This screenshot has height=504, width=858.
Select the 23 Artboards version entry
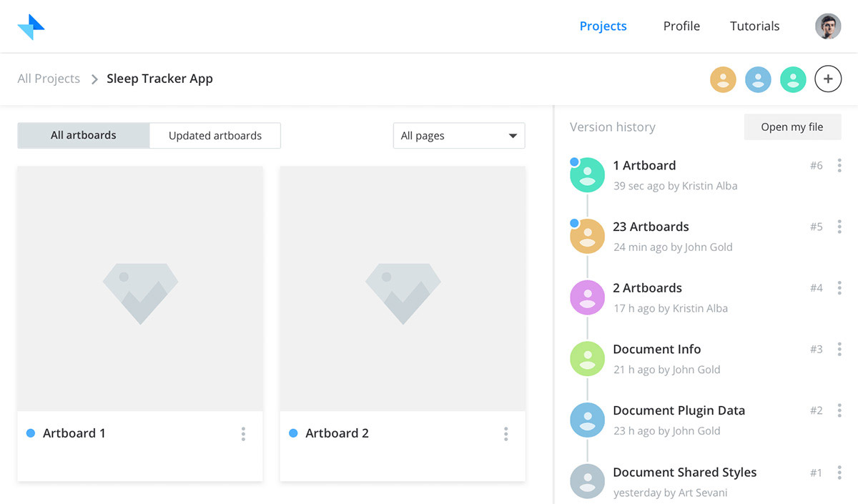click(x=651, y=227)
